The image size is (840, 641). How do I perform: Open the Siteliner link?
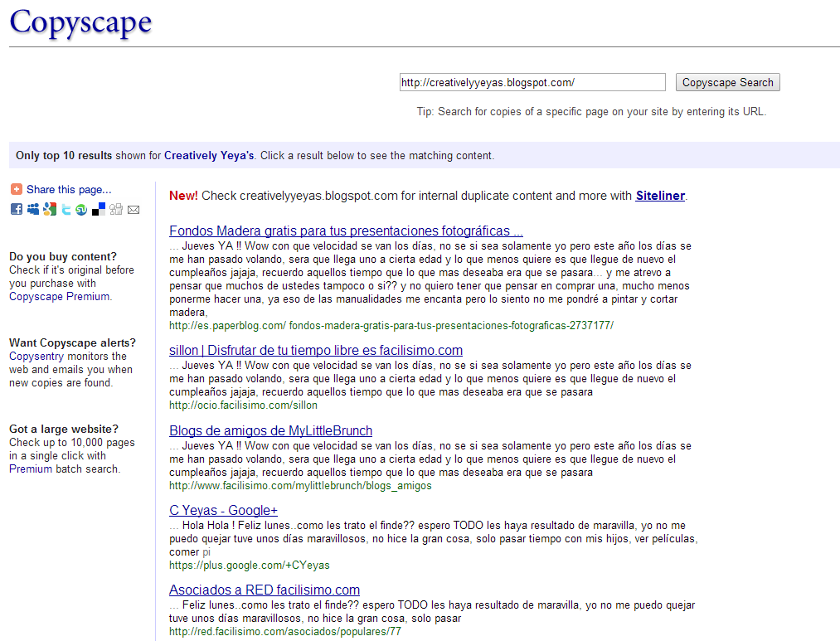660,196
